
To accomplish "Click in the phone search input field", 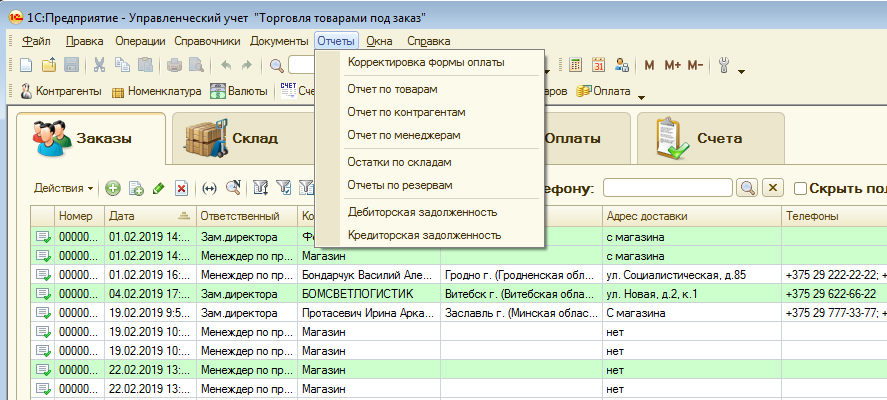I will 666,188.
